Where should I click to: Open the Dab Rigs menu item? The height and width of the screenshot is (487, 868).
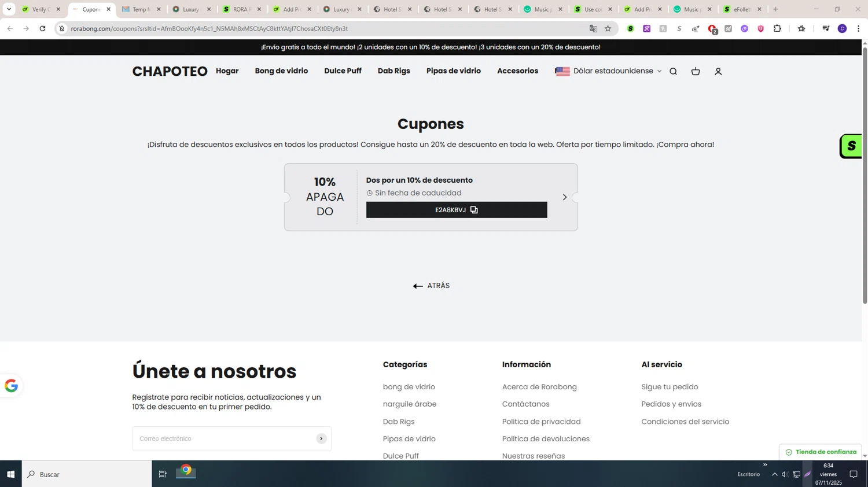[394, 71]
